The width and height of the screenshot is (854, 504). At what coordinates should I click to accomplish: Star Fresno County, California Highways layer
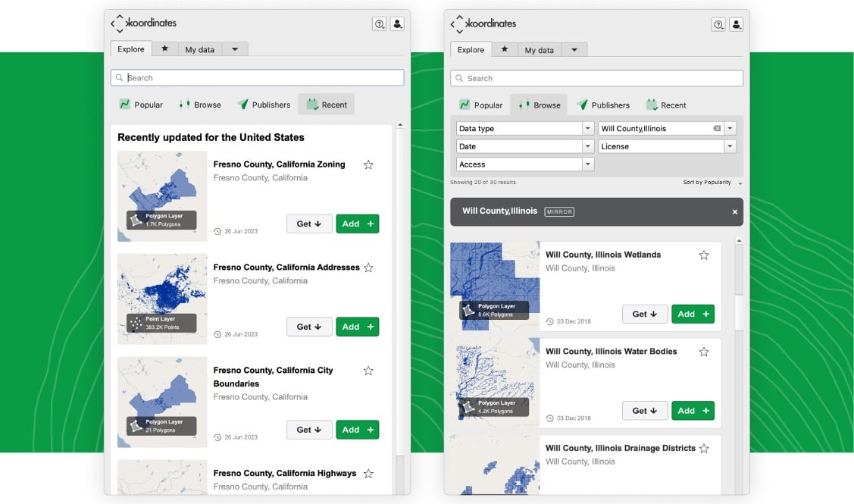pyautogui.click(x=368, y=474)
